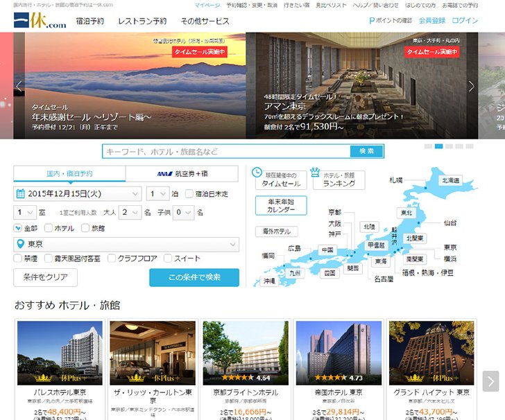
Task: Show previous banner with left arrow
Action: [x=19, y=86]
